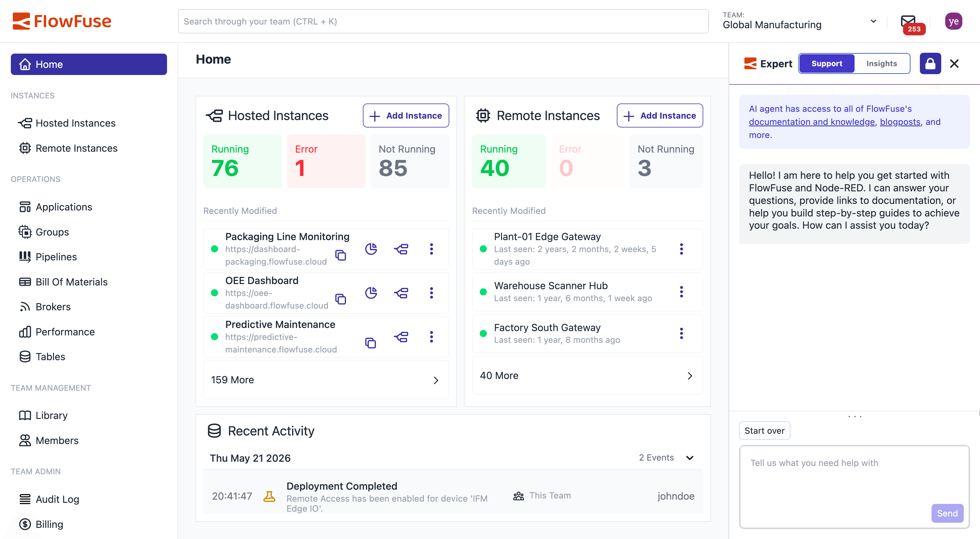Image resolution: width=980 pixels, height=539 pixels.
Task: Open dashboard icon for OEE Dashboard
Action: 371,293
